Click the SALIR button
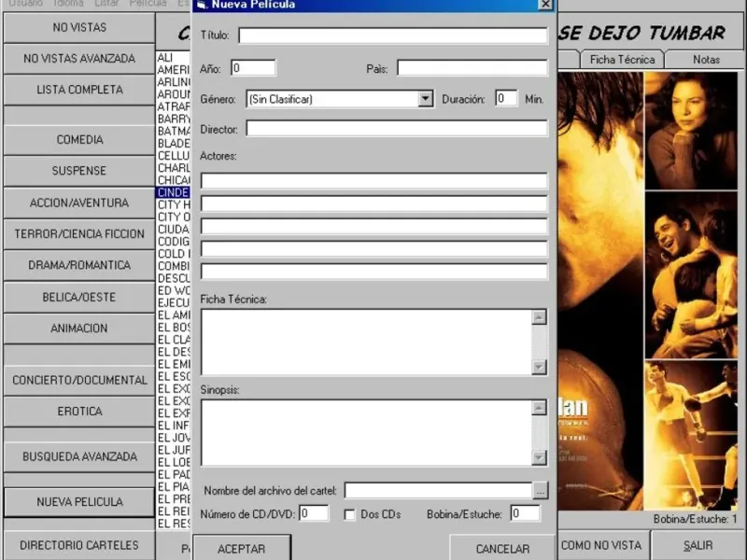Image resolution: width=747 pixels, height=560 pixels. coord(698,545)
